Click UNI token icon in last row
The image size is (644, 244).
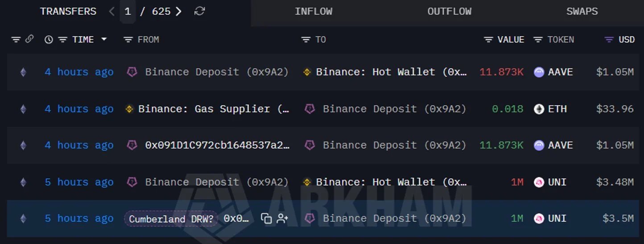pyautogui.click(x=539, y=219)
